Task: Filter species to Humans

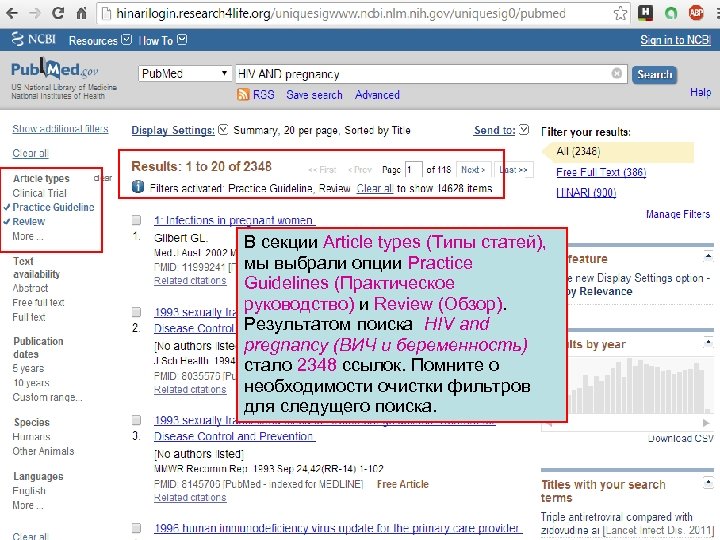Action: coord(31,437)
